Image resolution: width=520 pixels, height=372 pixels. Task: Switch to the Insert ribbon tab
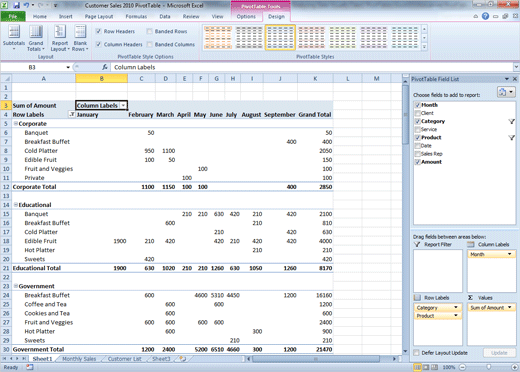click(x=66, y=16)
